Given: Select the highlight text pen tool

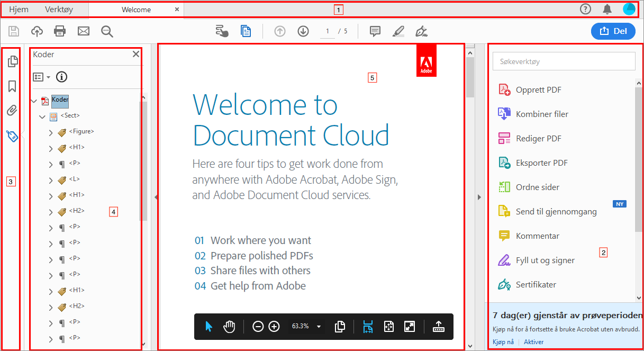Looking at the screenshot, I should click(398, 31).
